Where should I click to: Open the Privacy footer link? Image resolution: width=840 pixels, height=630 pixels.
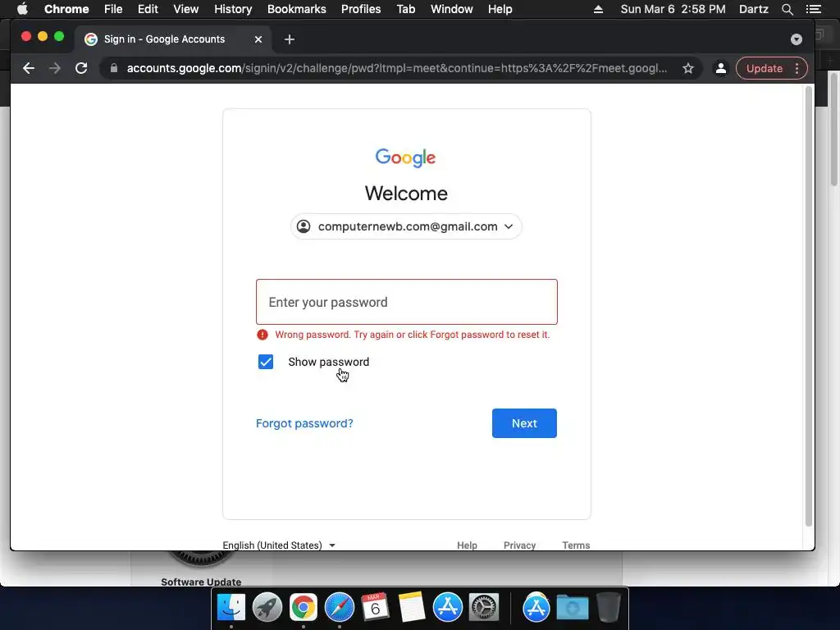(519, 545)
